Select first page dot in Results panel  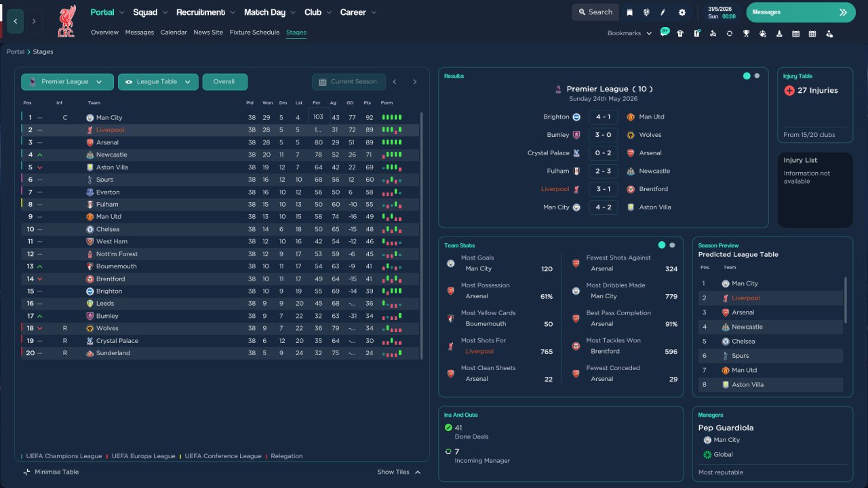[747, 76]
